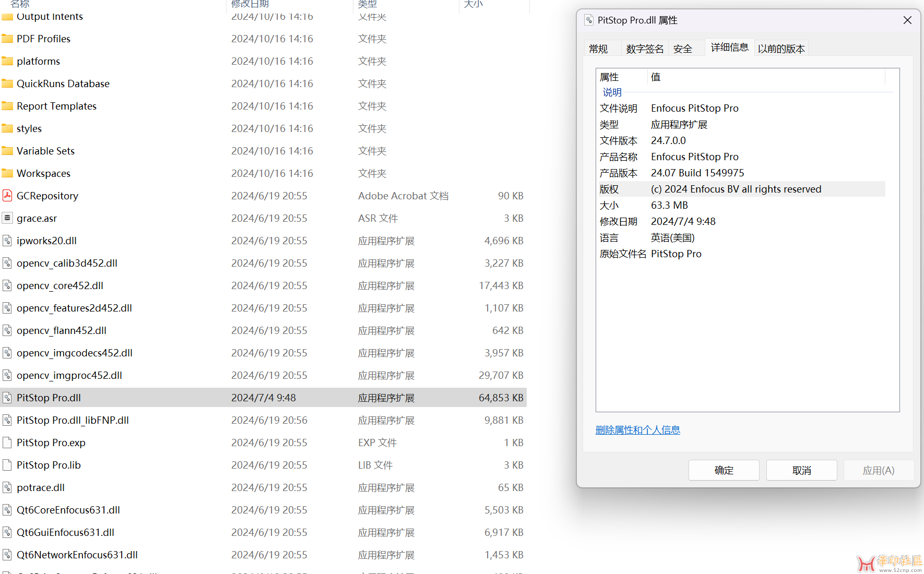924x574 pixels.
Task: Click the Variable Sets folder icon
Action: [x=7, y=151]
